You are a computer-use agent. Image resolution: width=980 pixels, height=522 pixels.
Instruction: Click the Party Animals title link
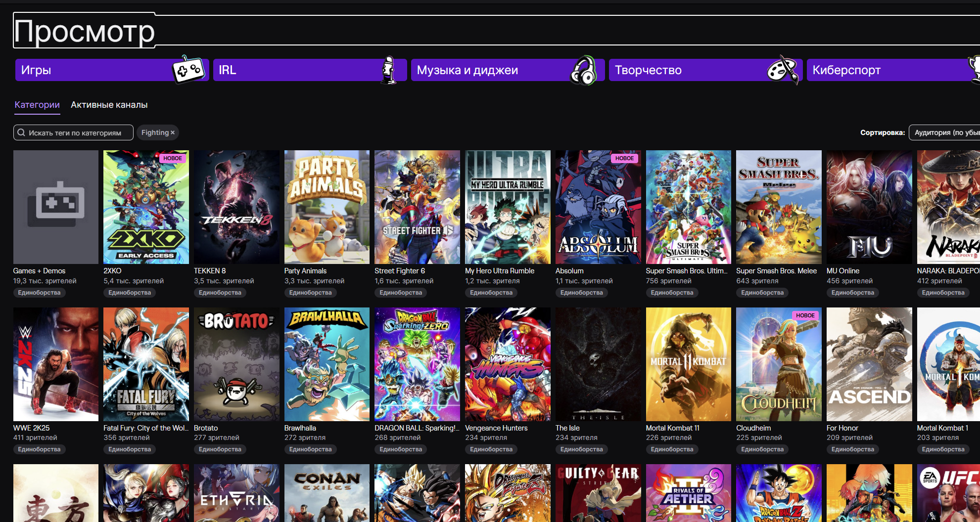coord(305,271)
